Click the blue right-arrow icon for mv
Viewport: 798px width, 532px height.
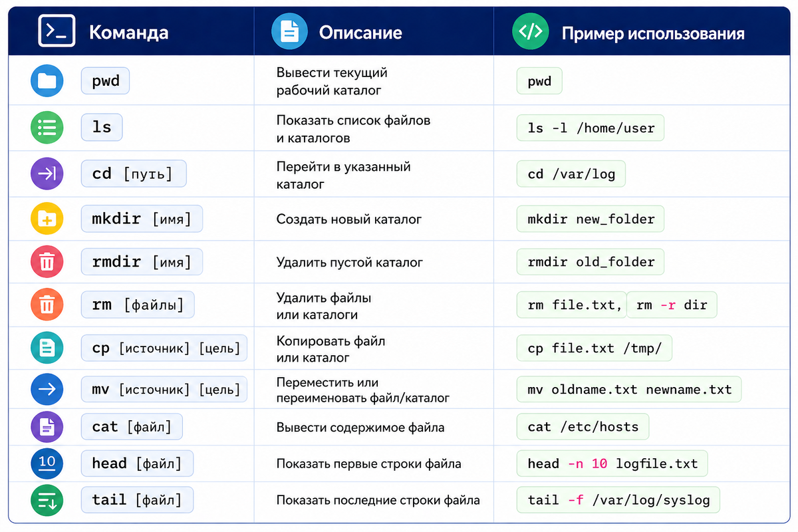coord(47,390)
